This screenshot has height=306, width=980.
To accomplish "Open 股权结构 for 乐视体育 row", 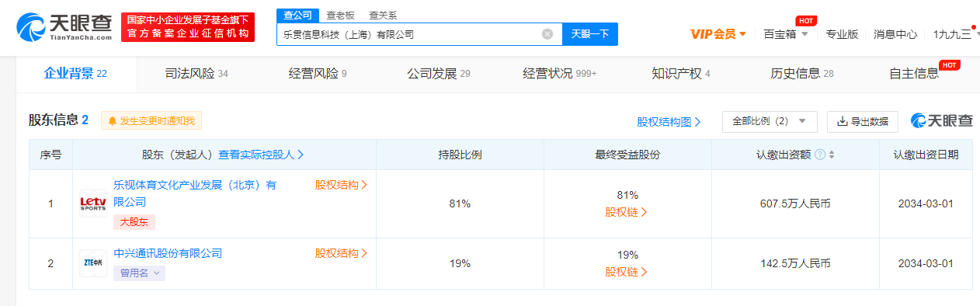I will 341,186.
